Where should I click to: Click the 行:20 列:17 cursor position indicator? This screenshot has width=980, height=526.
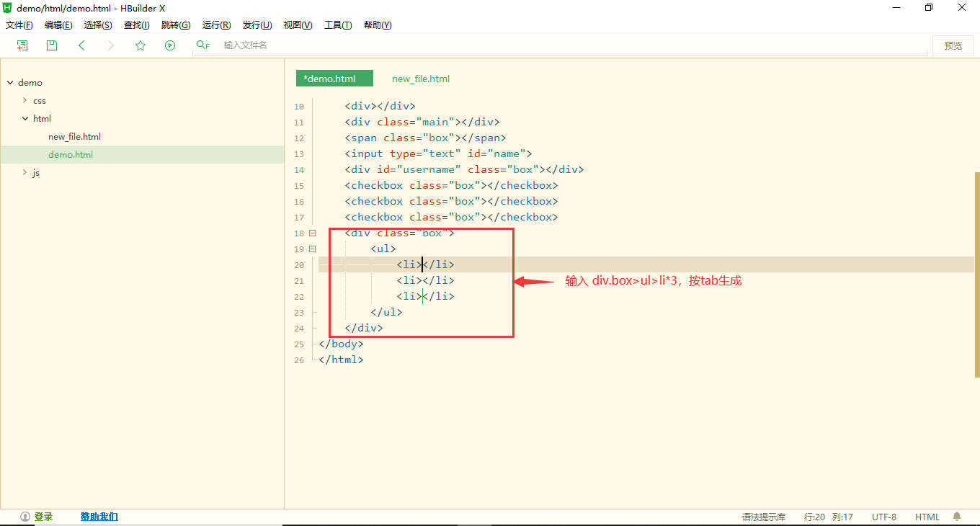[x=829, y=517]
